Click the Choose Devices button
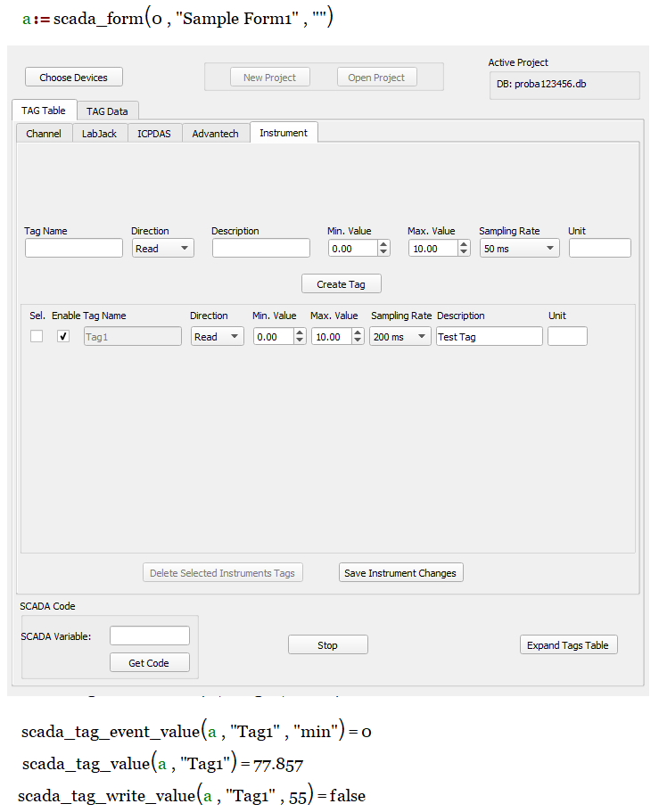Image resolution: width=659 pixels, height=812 pixels. 73,77
